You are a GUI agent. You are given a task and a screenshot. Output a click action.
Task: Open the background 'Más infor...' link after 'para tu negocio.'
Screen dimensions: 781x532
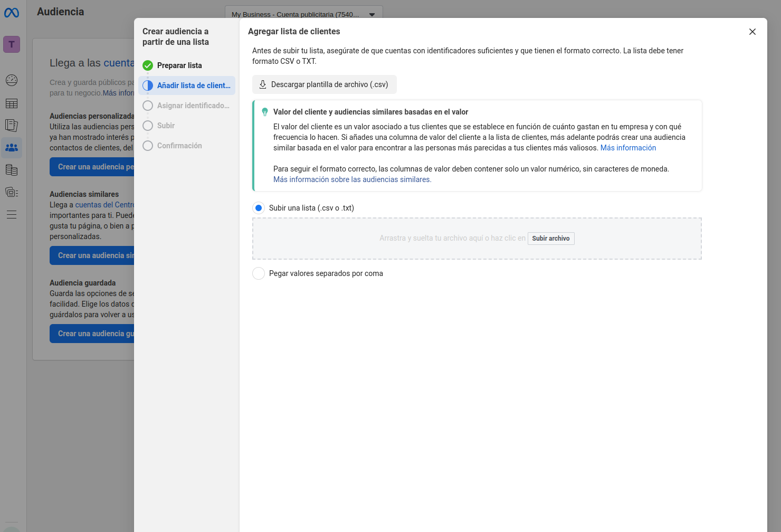pyautogui.click(x=118, y=93)
